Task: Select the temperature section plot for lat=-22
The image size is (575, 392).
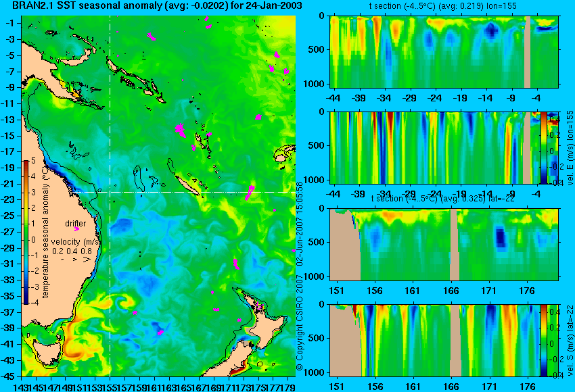Action: tap(444, 245)
